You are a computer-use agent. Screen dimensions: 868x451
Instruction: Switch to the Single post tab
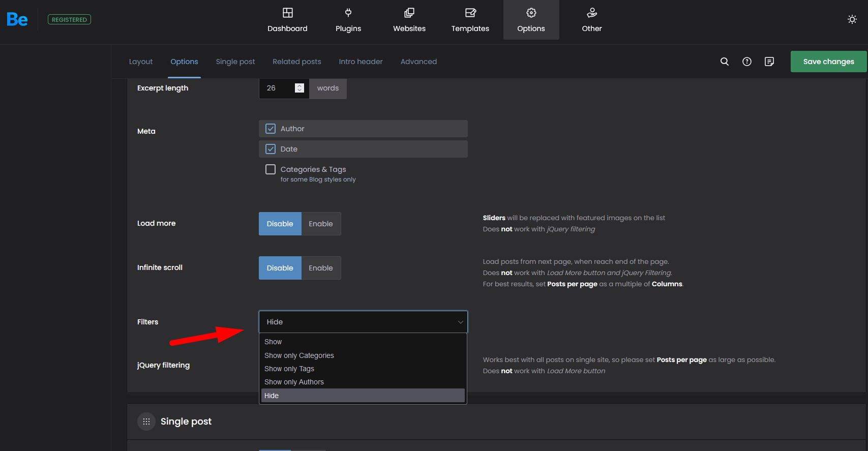pyautogui.click(x=235, y=62)
